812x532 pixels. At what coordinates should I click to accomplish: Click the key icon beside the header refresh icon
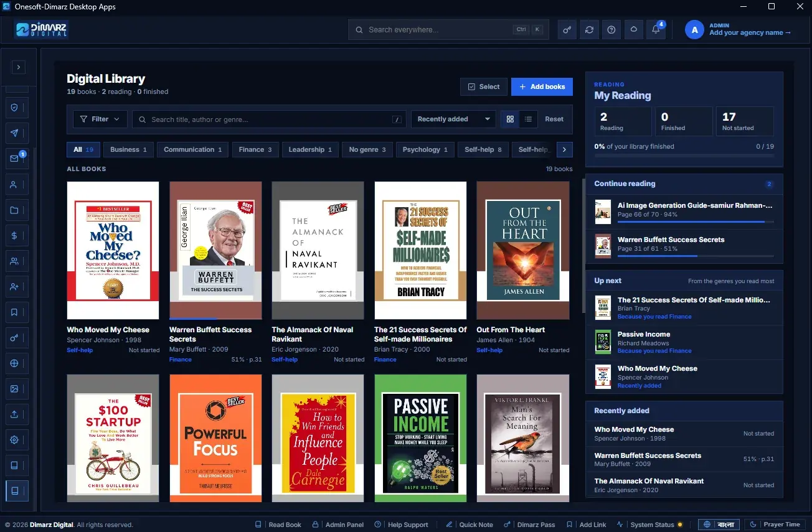567,30
